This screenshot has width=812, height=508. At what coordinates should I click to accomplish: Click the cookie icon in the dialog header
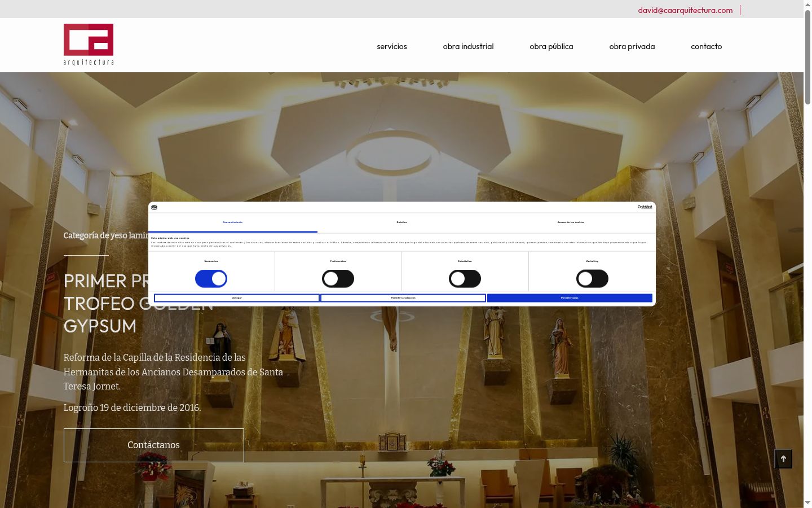point(154,207)
